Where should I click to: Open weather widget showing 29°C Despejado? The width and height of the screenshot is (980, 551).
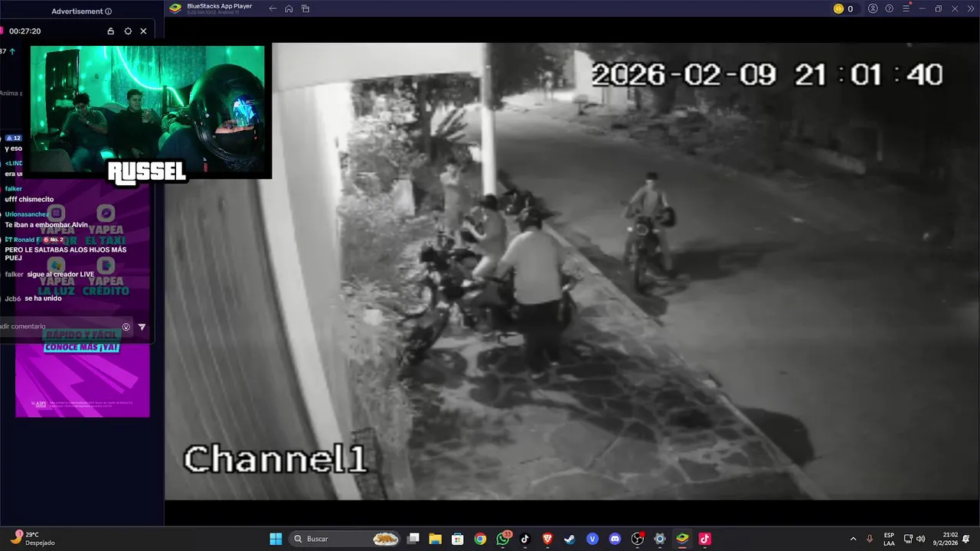[34, 539]
